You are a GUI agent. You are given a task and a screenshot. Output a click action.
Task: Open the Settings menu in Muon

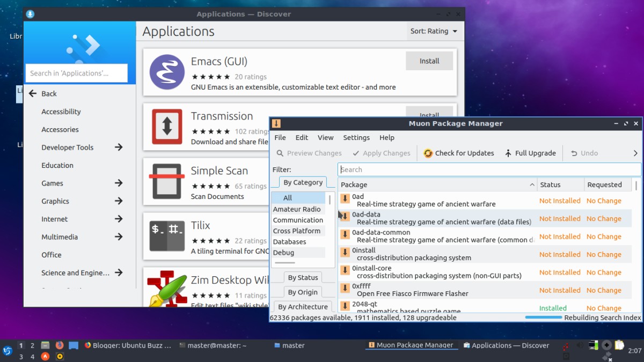[356, 137]
